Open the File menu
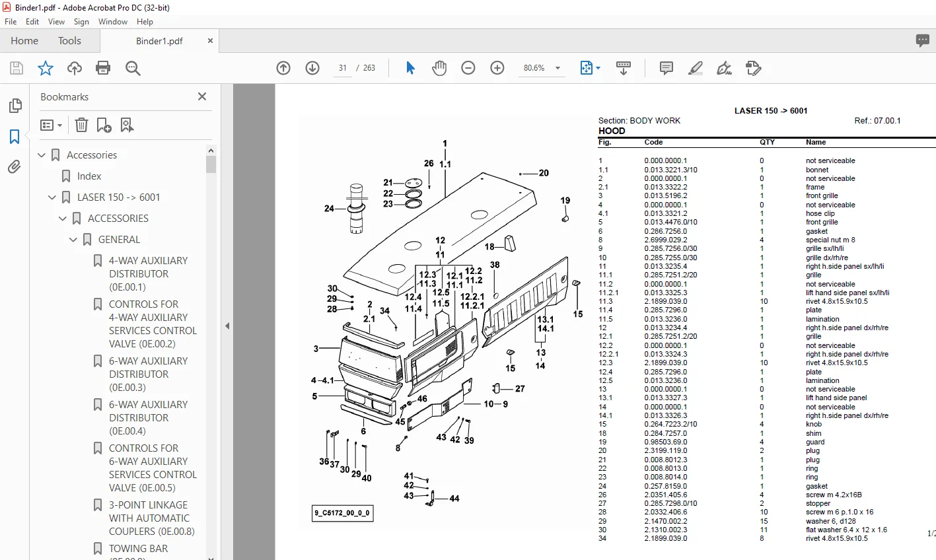This screenshot has width=936, height=560. click(11, 22)
